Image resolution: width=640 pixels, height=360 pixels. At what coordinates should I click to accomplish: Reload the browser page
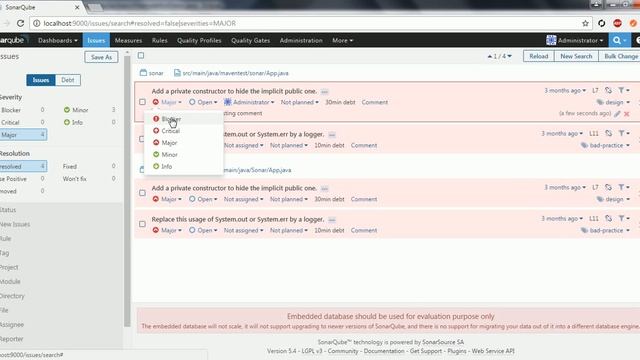coord(20,23)
